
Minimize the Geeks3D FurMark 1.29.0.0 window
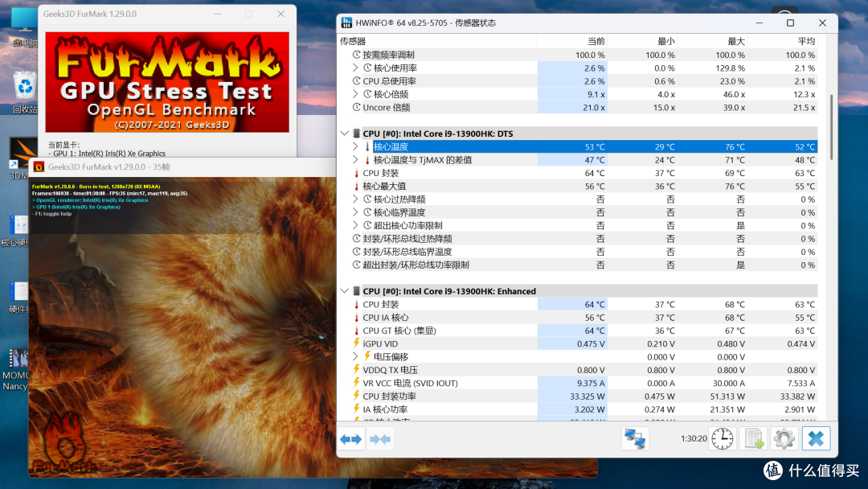click(x=218, y=14)
